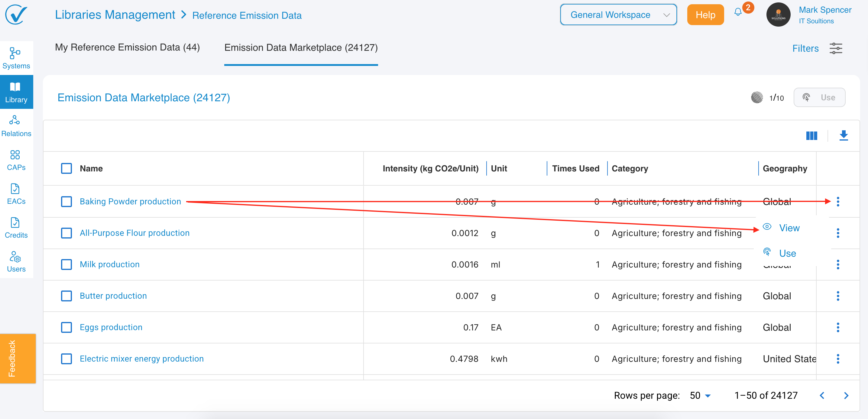
Task: Choose Use from the row context menu
Action: (787, 253)
